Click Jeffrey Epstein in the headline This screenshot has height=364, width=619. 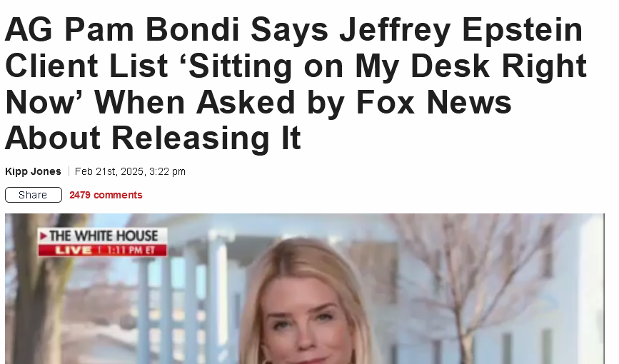(461, 31)
